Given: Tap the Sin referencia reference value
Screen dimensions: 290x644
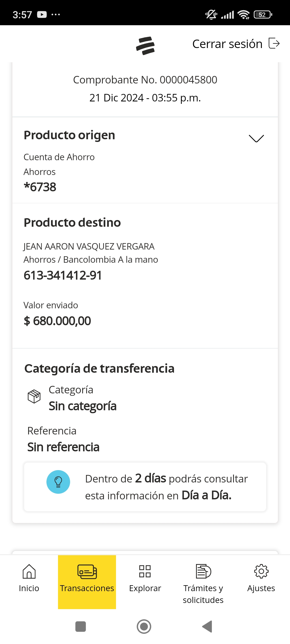Looking at the screenshot, I should pos(63,447).
